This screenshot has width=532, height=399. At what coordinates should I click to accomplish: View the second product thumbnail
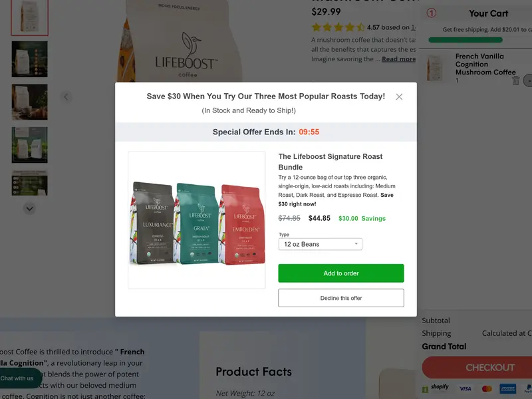29,59
